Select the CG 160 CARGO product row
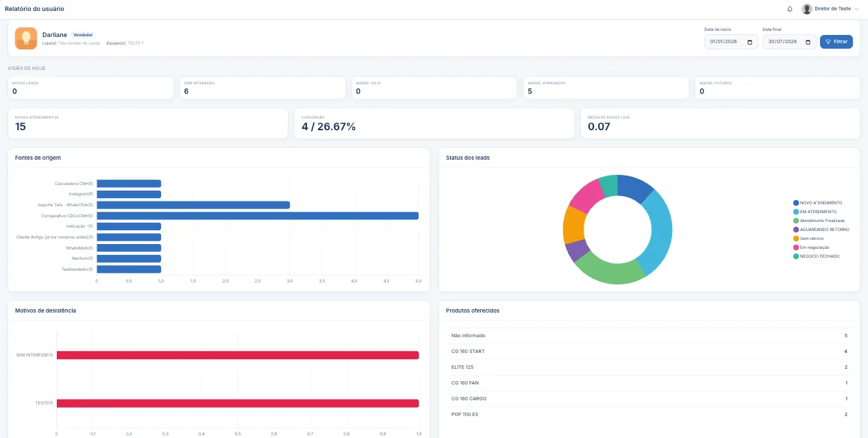This screenshot has height=438, width=868. click(x=649, y=399)
